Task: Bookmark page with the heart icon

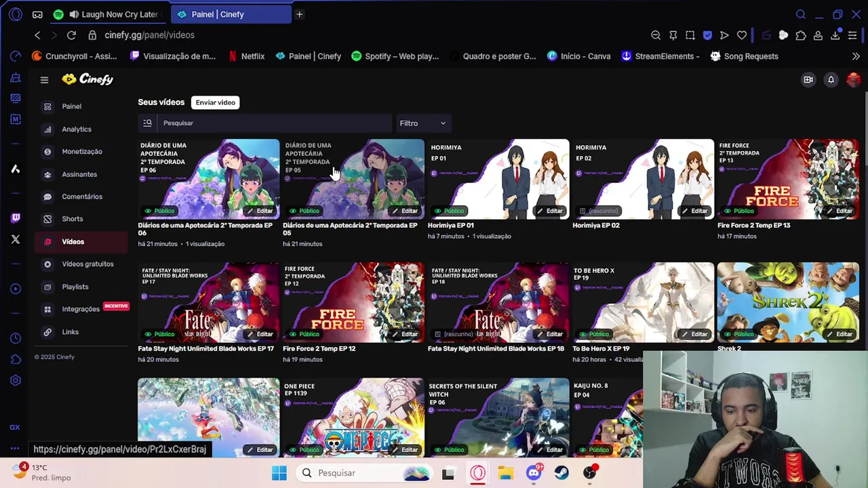Action: click(x=742, y=35)
